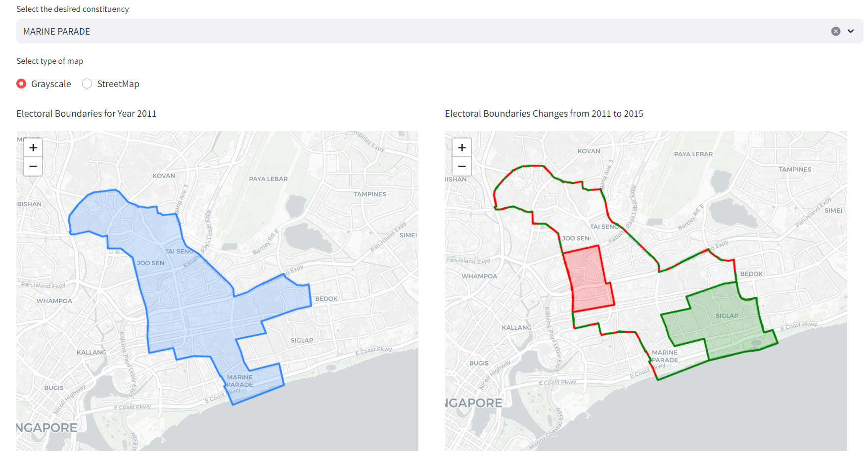868x451 pixels.
Task: Click the StreetMap label text
Action: coord(118,84)
